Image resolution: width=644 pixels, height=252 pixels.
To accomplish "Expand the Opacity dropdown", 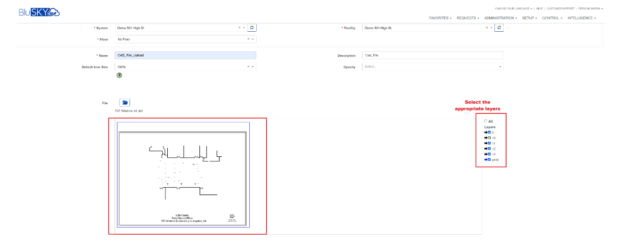I will tap(500, 67).
